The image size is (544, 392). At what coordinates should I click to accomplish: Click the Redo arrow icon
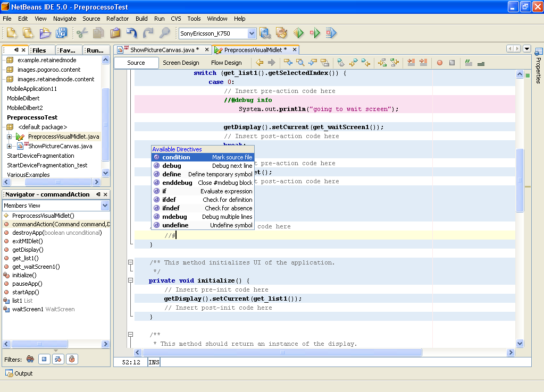click(x=148, y=33)
